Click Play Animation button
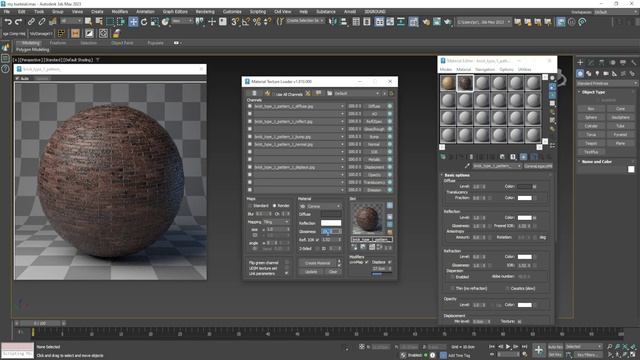Viewport: 640px width, 360px height. click(508, 347)
